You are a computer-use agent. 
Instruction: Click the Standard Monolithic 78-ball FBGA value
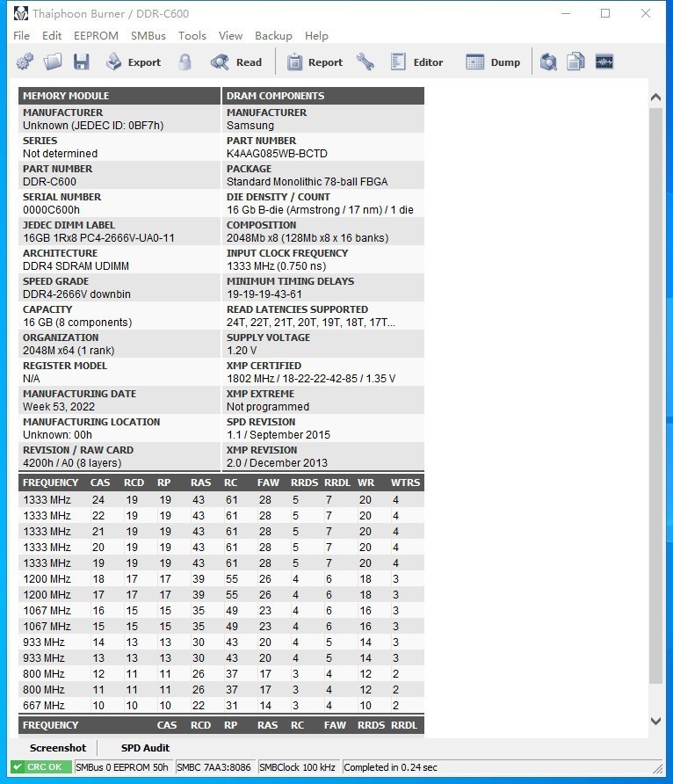(x=308, y=182)
